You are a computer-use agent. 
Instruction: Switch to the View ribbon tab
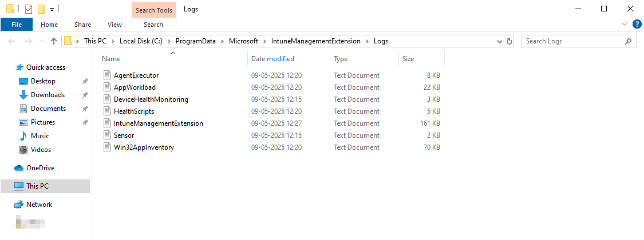pos(114,25)
